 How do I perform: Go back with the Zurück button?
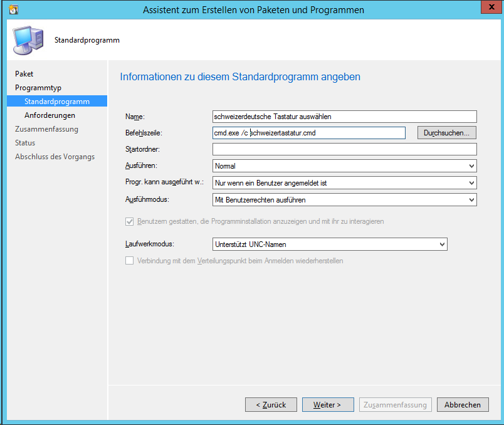(x=271, y=405)
